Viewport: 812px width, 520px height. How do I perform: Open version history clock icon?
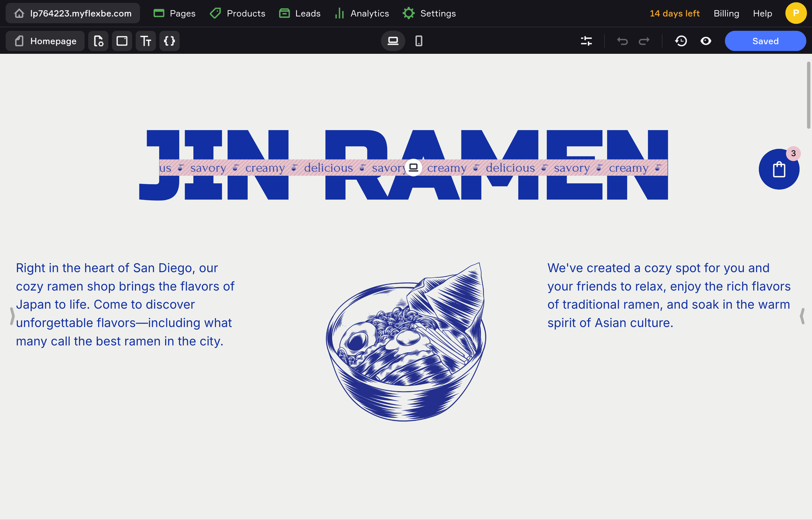coord(681,41)
